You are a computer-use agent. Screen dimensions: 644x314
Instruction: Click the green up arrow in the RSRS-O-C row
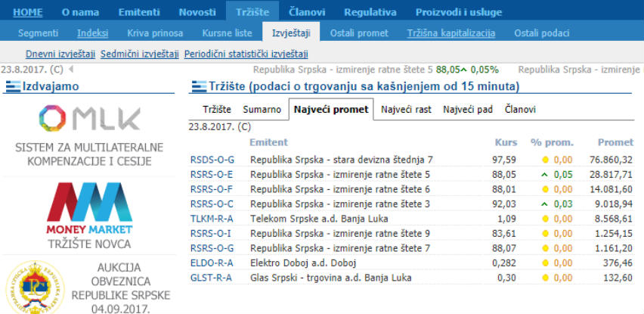click(x=545, y=204)
